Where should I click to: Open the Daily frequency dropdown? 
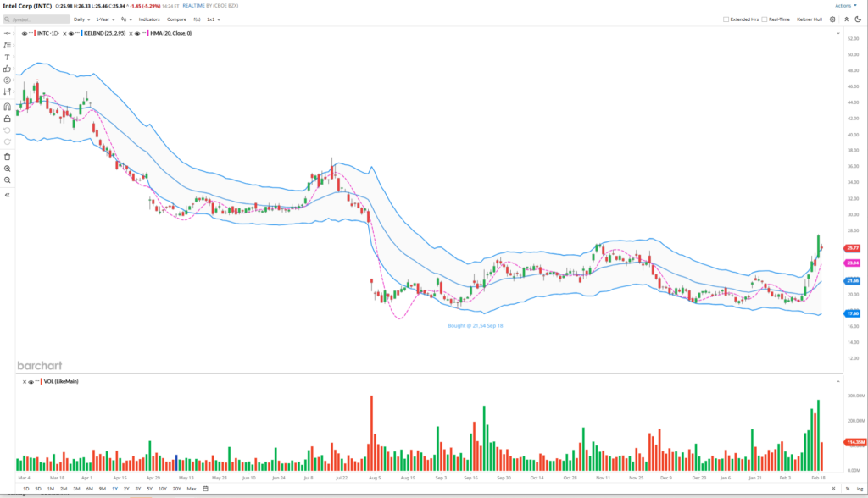tap(81, 19)
